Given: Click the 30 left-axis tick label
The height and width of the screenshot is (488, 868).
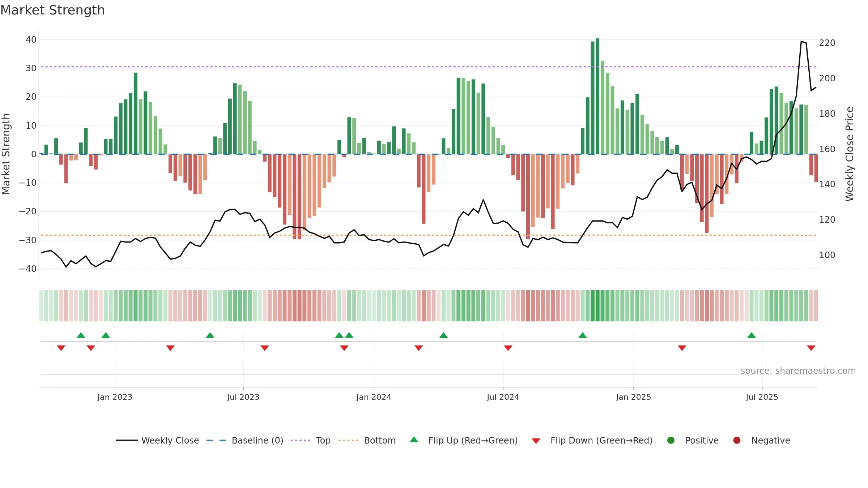Looking at the screenshot, I should click(x=31, y=68).
